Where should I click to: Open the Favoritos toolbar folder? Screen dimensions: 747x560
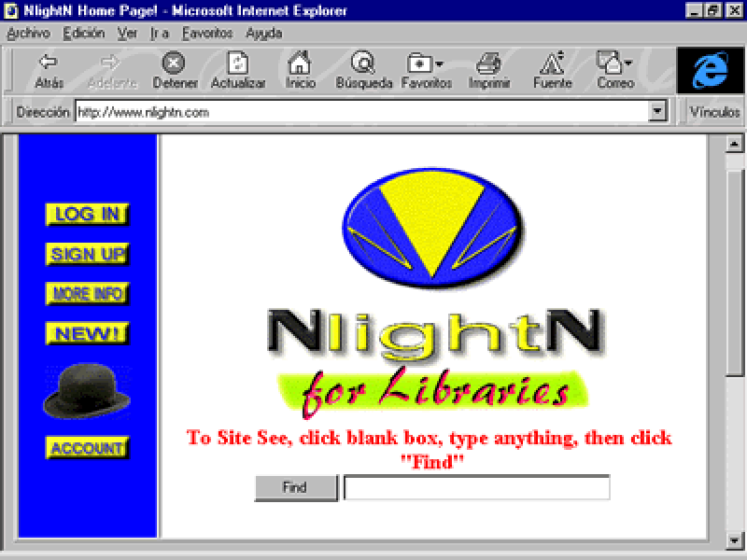[426, 71]
